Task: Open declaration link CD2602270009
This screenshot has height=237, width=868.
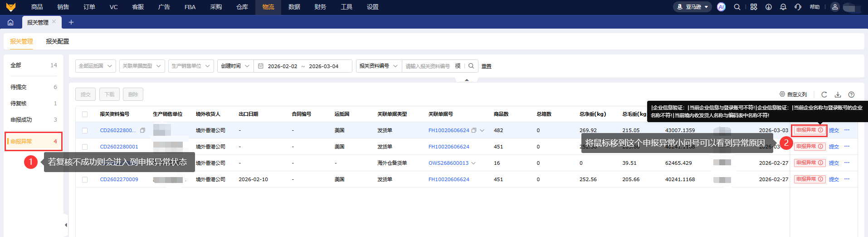Action: (x=119, y=179)
